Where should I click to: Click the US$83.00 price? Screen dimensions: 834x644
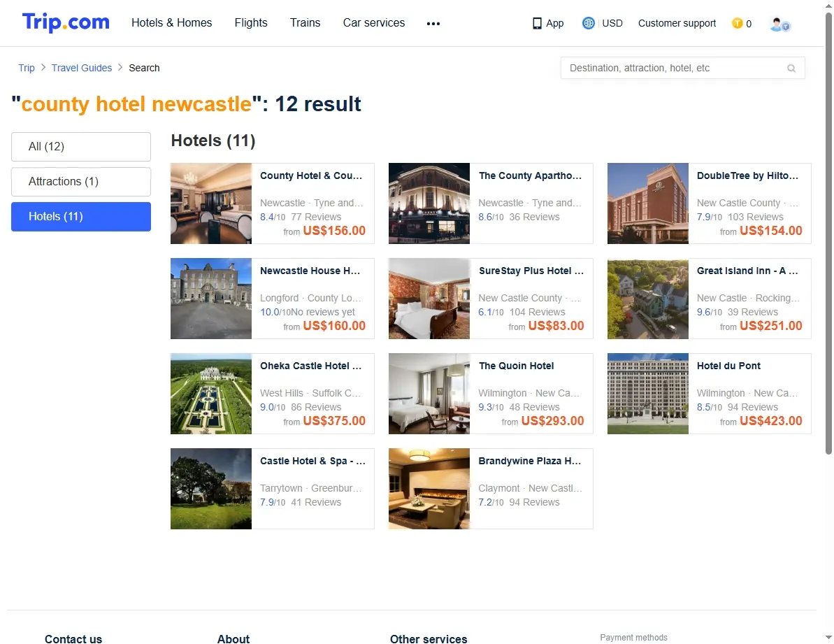click(x=556, y=326)
